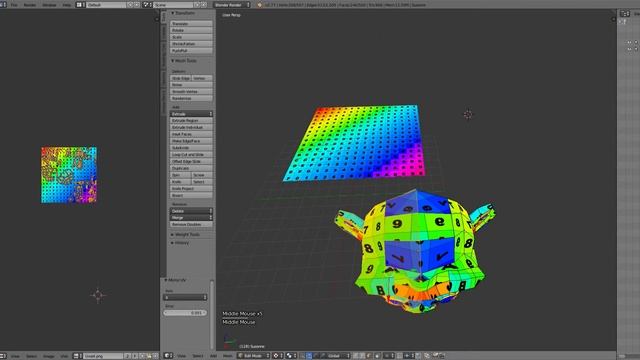Click the UV editor type icon
Image resolution: width=640 pixels, height=360 pixels.
[2, 356]
